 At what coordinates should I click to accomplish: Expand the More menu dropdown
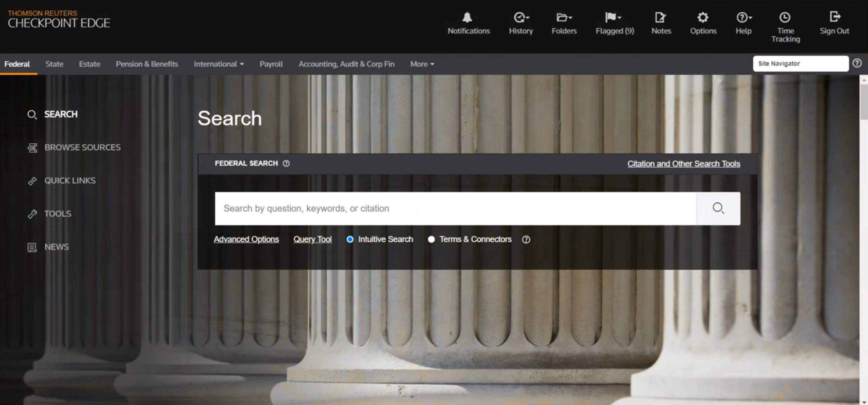tap(422, 64)
